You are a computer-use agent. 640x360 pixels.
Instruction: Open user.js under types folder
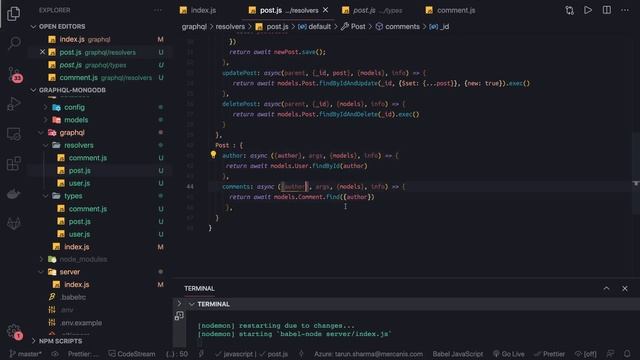[x=79, y=234]
